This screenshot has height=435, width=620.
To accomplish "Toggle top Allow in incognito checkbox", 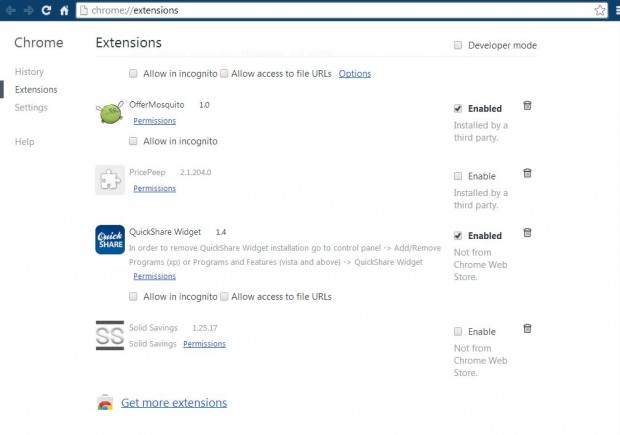I will click(133, 74).
